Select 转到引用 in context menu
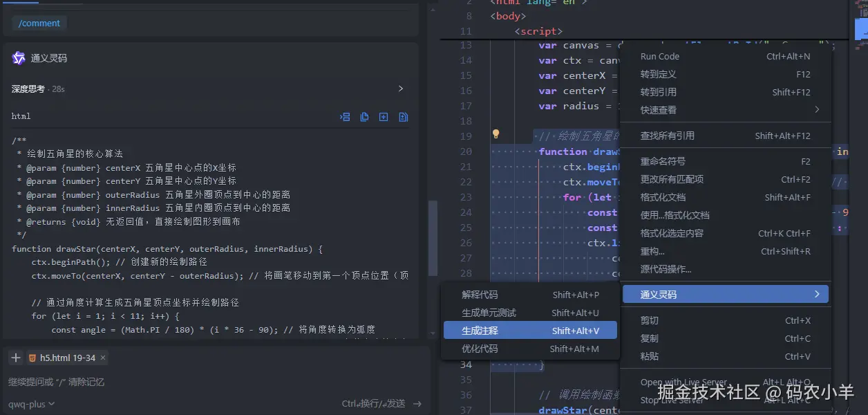This screenshot has height=415, width=868. 725,92
